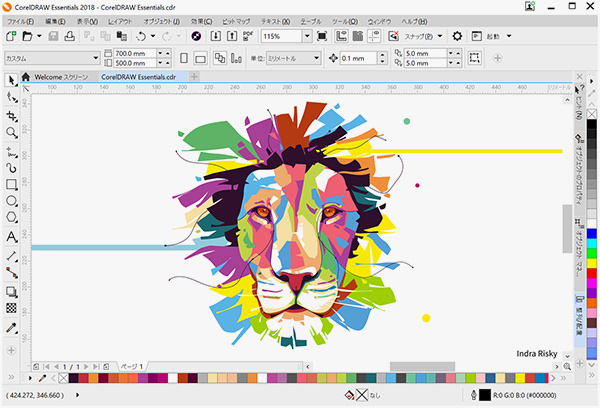Choose the Rectangle tool
600x408 pixels.
pyautogui.click(x=11, y=184)
